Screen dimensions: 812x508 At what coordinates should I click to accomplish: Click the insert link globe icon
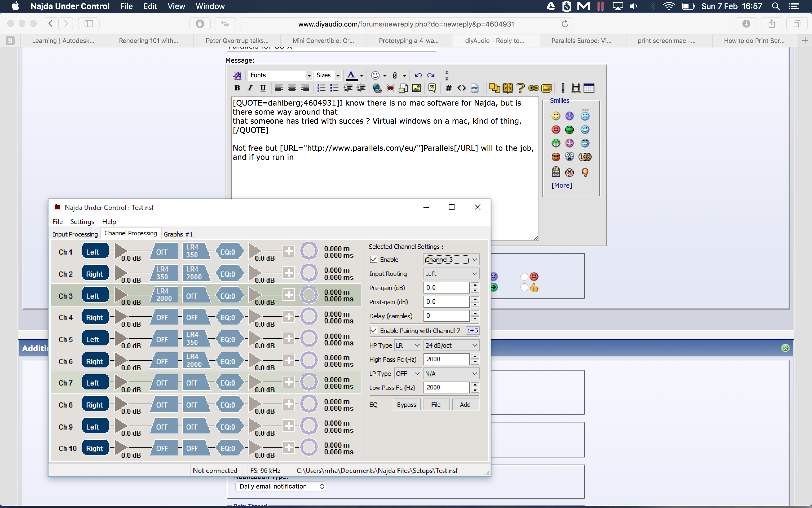pos(377,88)
